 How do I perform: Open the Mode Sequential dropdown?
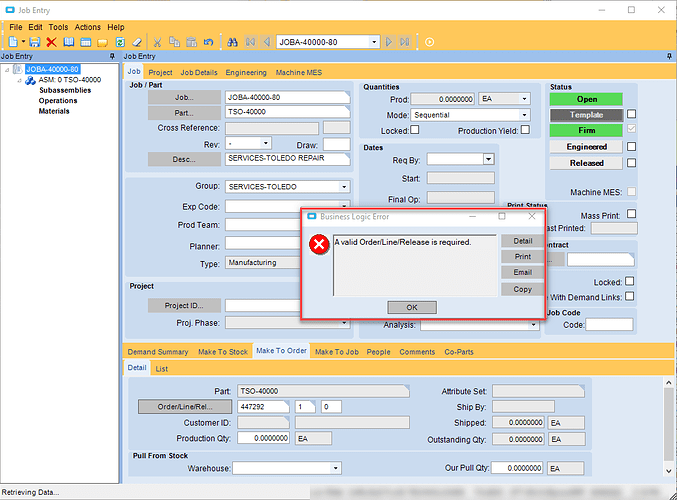[524, 115]
